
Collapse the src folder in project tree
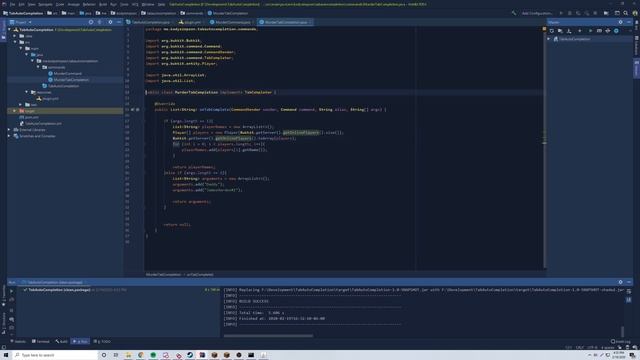[15, 42]
